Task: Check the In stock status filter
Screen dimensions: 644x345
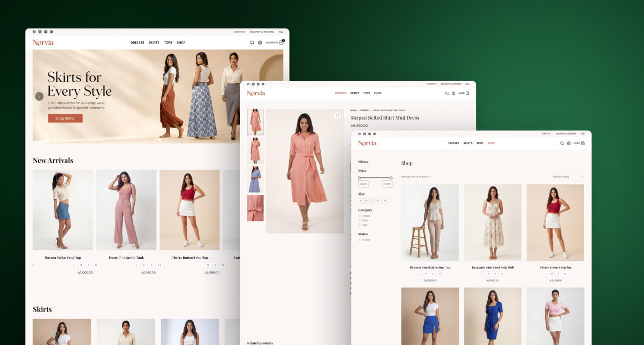Action: tap(359, 240)
